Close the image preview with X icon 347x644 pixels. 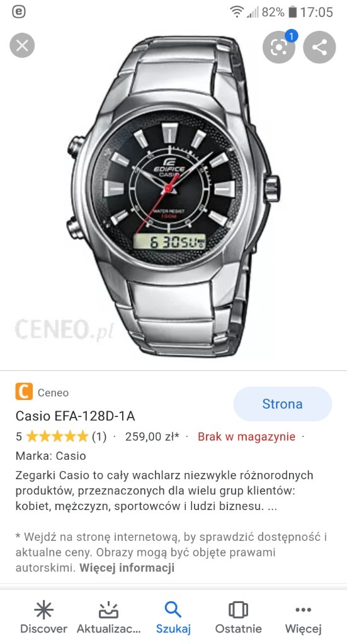coord(22,45)
